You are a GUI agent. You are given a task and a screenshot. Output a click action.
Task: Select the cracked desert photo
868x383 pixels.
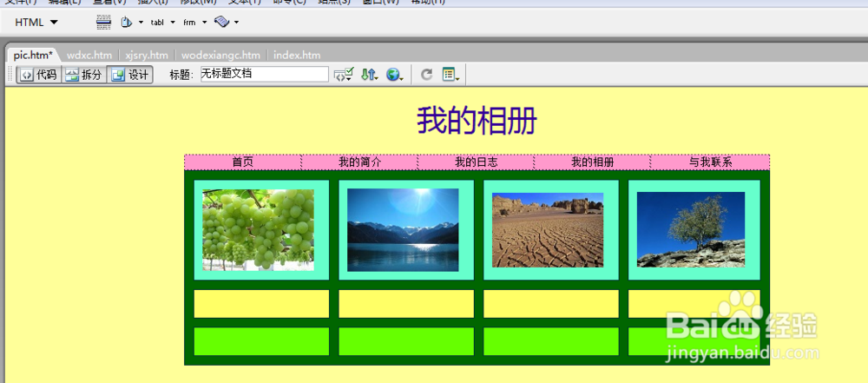point(548,230)
